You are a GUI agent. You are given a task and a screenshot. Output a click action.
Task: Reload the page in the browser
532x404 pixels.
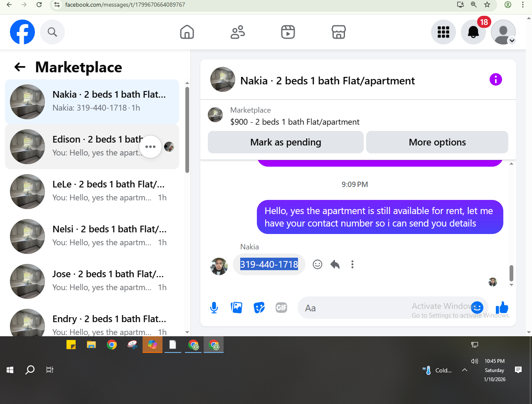point(39,5)
